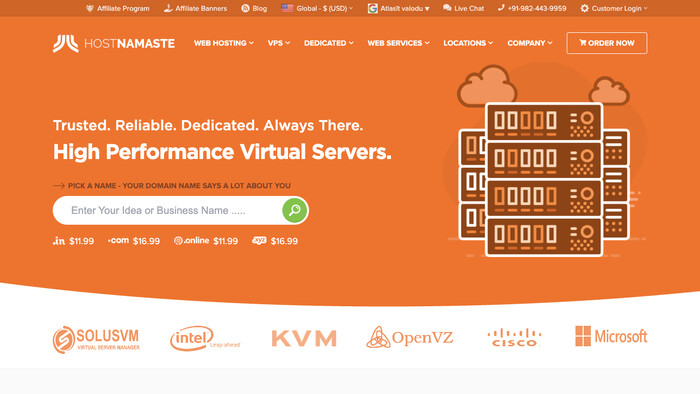Start a Live Chat
Viewport: 700px width, 394px height.
[463, 8]
